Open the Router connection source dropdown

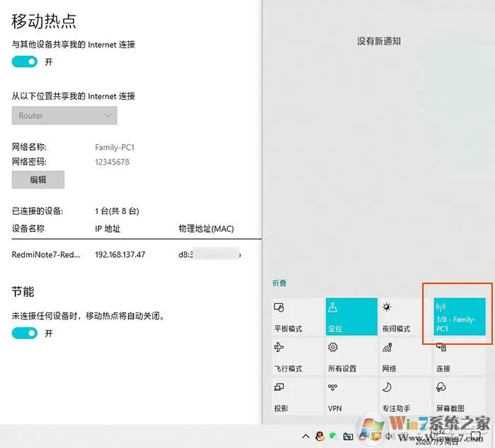[64, 115]
